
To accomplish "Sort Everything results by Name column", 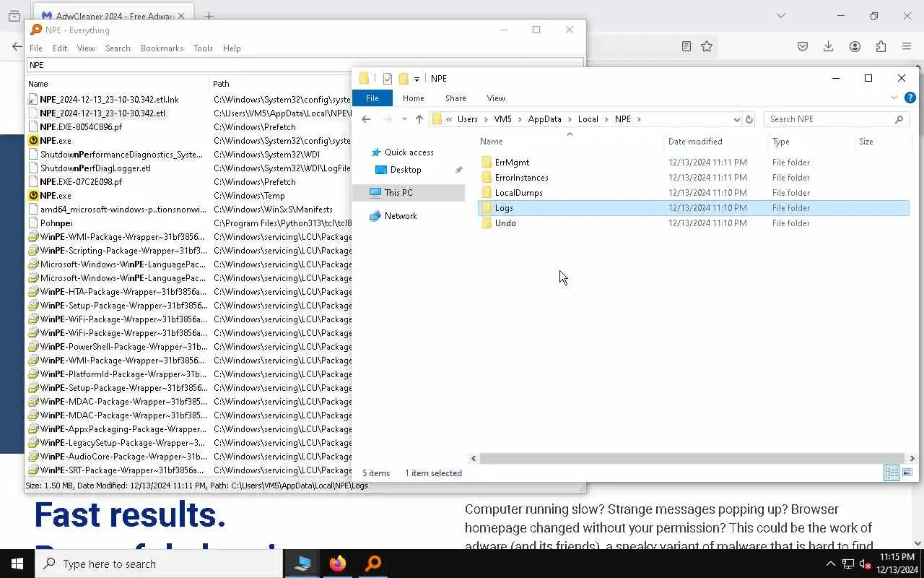I will [x=117, y=84].
